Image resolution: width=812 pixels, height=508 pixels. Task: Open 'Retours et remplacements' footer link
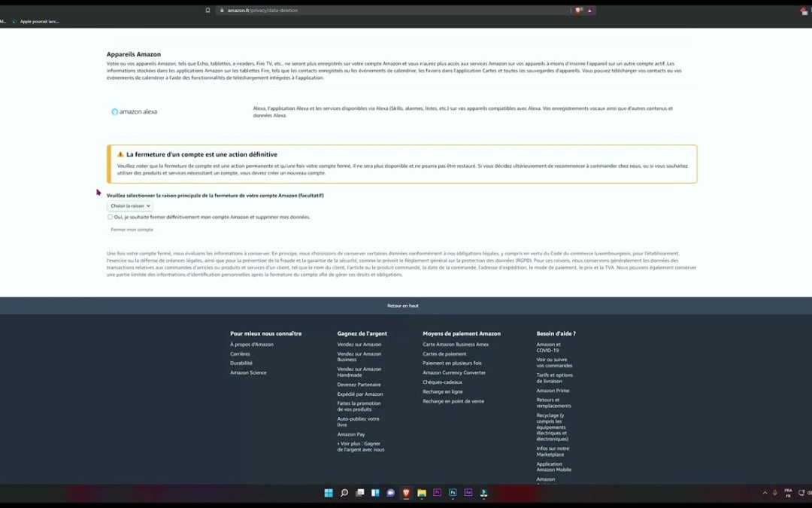pos(553,403)
